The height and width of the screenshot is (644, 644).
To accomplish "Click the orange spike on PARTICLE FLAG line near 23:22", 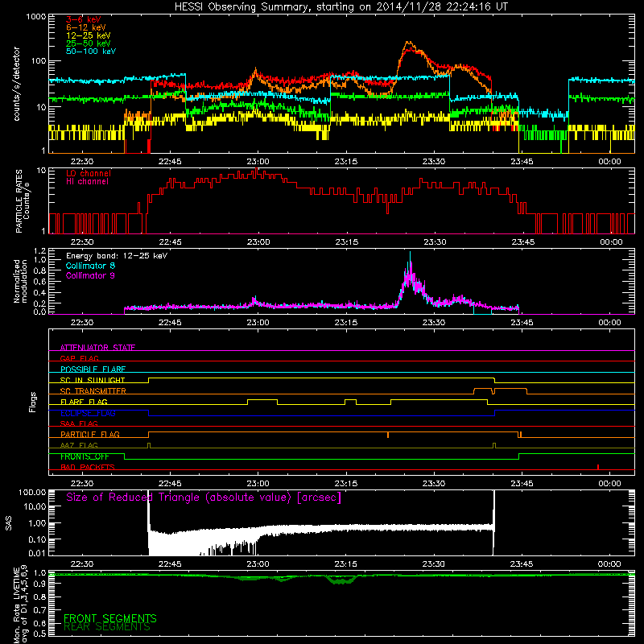I will [x=388, y=435].
